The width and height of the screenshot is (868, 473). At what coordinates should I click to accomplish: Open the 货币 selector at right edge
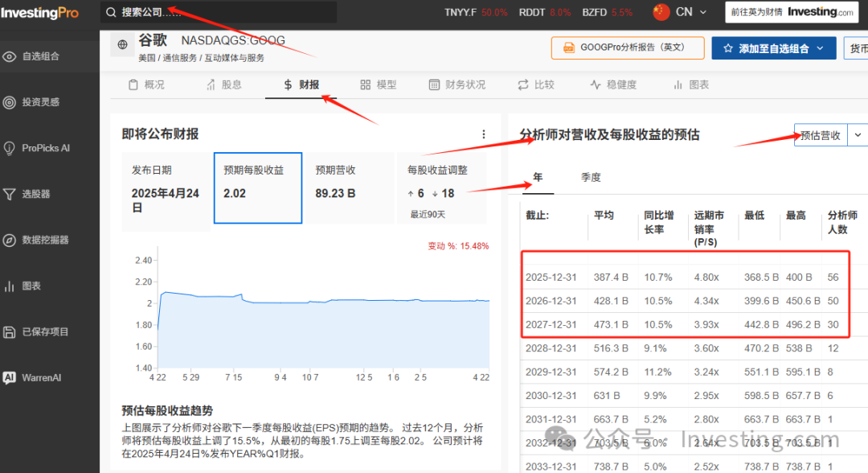point(856,48)
